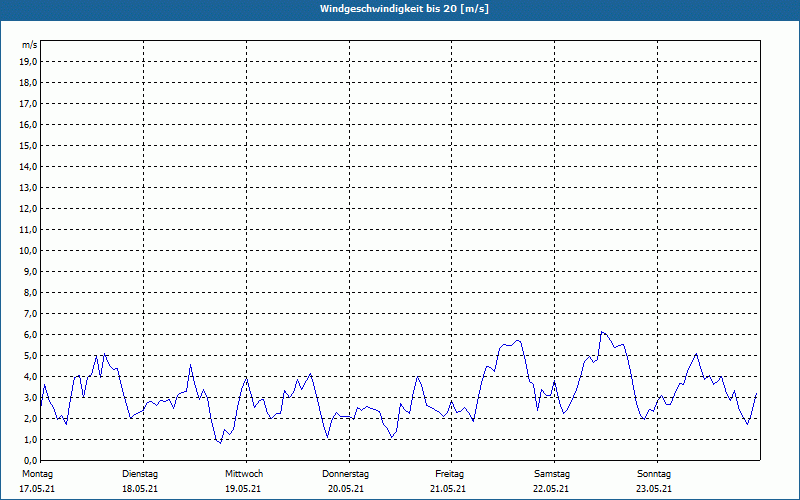Screen dimensions: 800x500
Task: Click the Samstag day label
Action: pos(552,474)
